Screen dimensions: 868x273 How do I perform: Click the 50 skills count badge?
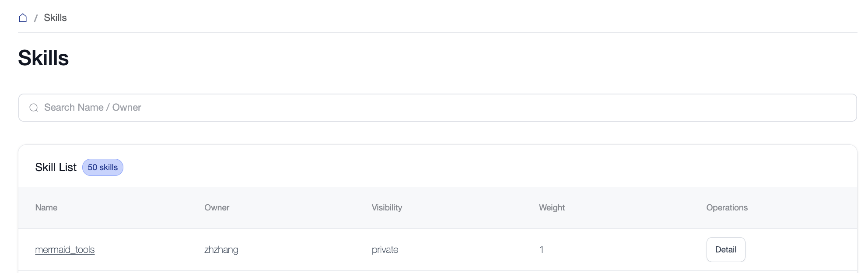point(103,168)
